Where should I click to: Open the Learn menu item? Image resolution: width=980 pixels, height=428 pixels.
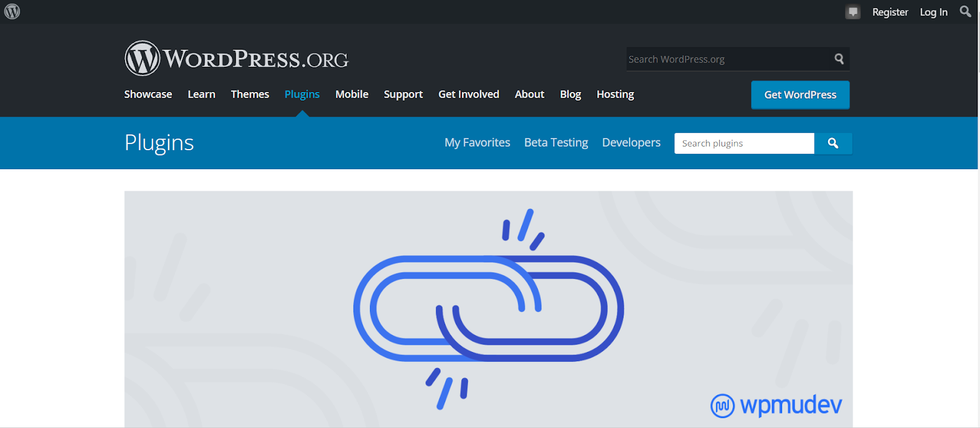[202, 94]
